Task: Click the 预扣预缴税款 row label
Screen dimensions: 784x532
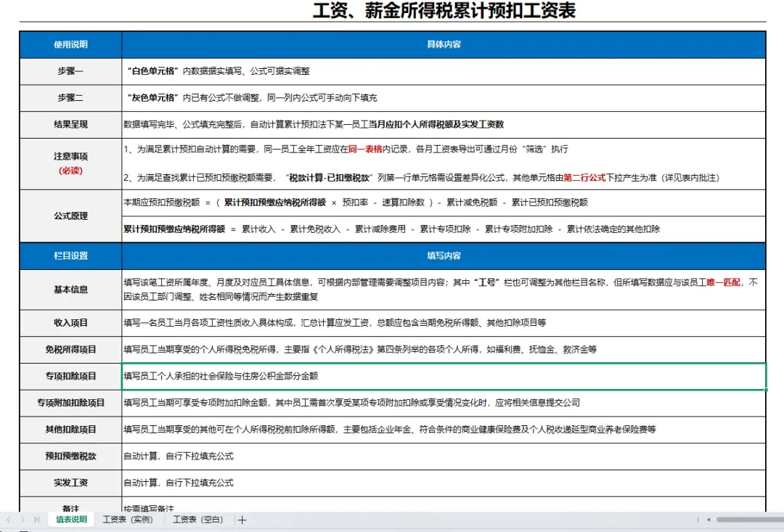Action: click(x=70, y=456)
